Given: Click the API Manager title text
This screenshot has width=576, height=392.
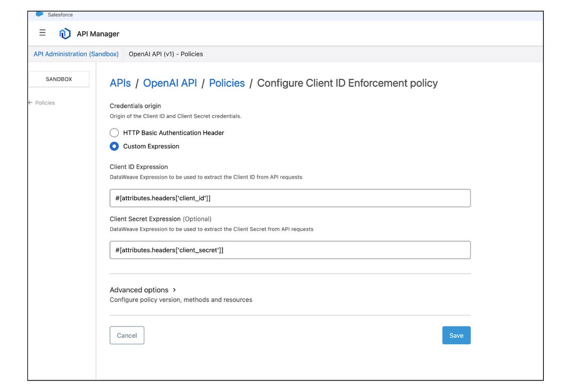Looking at the screenshot, I should pos(98,34).
